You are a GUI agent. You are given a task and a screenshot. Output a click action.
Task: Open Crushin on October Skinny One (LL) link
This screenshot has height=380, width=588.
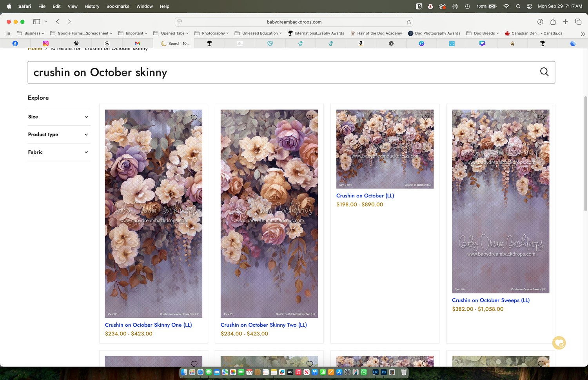[149, 325]
